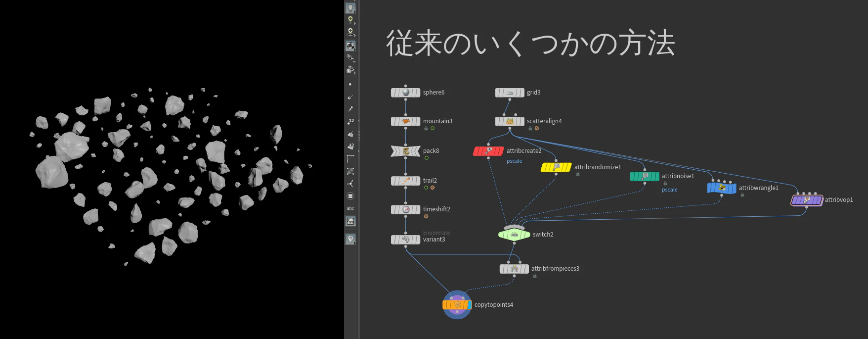Select the mountain3 node icon
Image resolution: width=868 pixels, height=339 pixels.
(406, 121)
